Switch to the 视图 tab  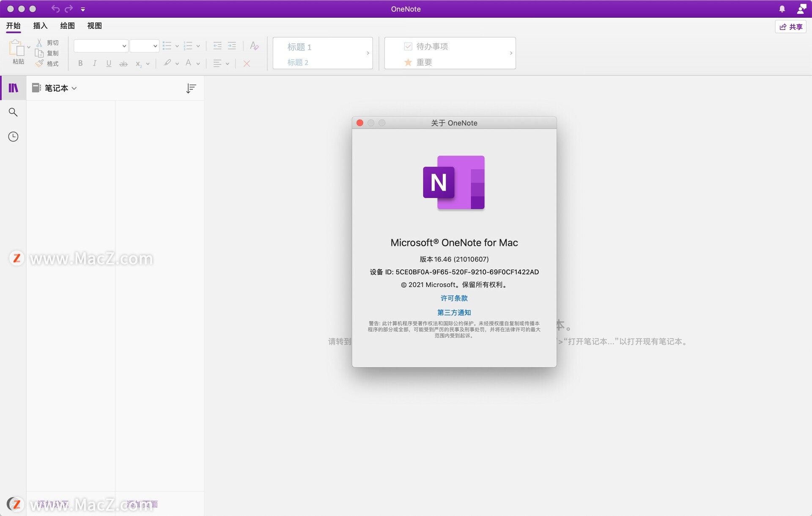(x=94, y=26)
